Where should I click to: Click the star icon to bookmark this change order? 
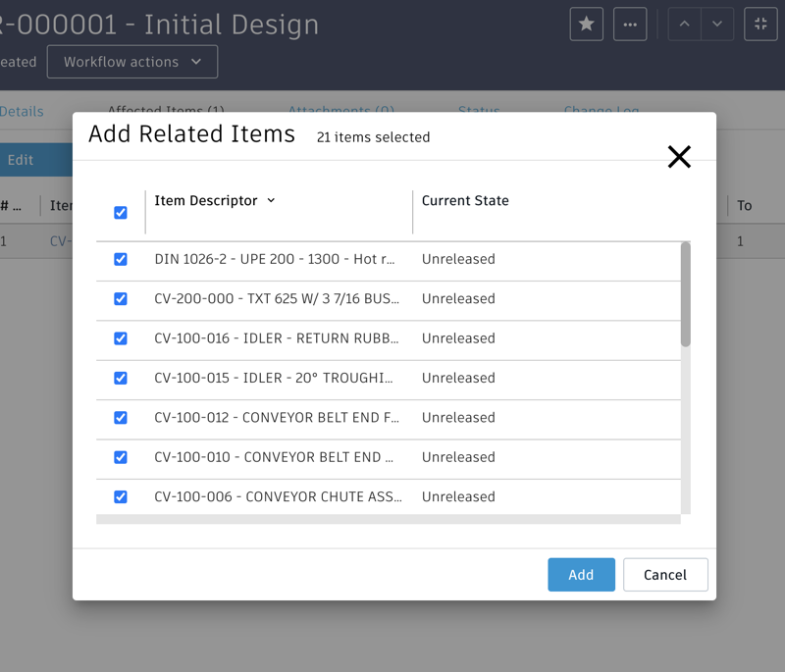(x=586, y=24)
